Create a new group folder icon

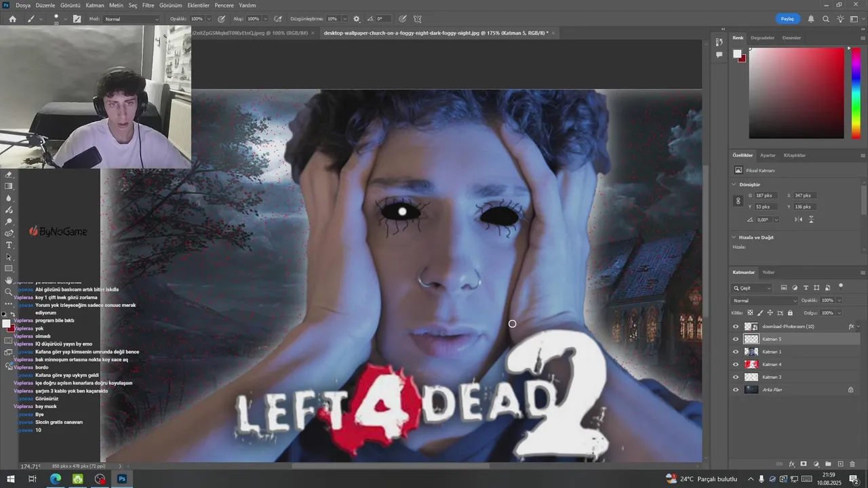click(x=828, y=464)
